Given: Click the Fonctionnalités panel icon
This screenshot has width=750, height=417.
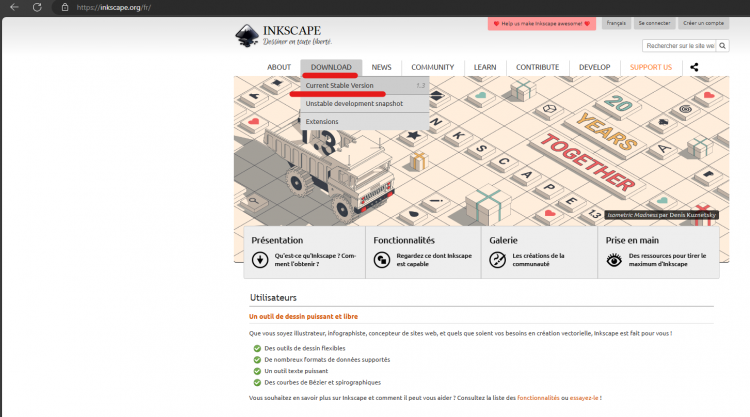Looking at the screenshot, I should point(382,260).
